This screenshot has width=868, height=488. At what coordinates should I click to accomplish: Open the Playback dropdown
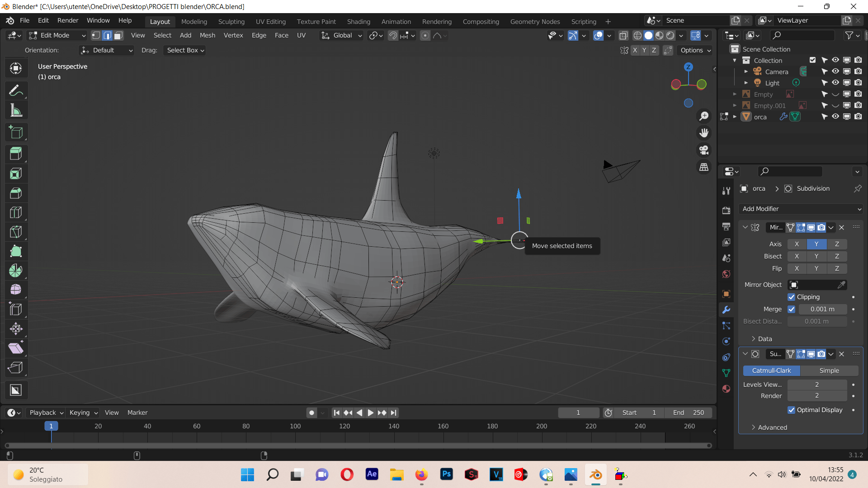[46, 413]
